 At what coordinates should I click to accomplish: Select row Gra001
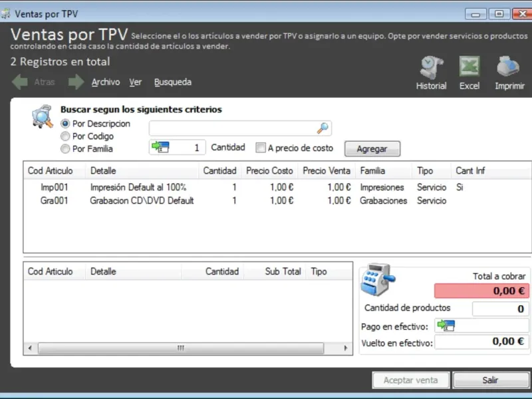pyautogui.click(x=277, y=201)
